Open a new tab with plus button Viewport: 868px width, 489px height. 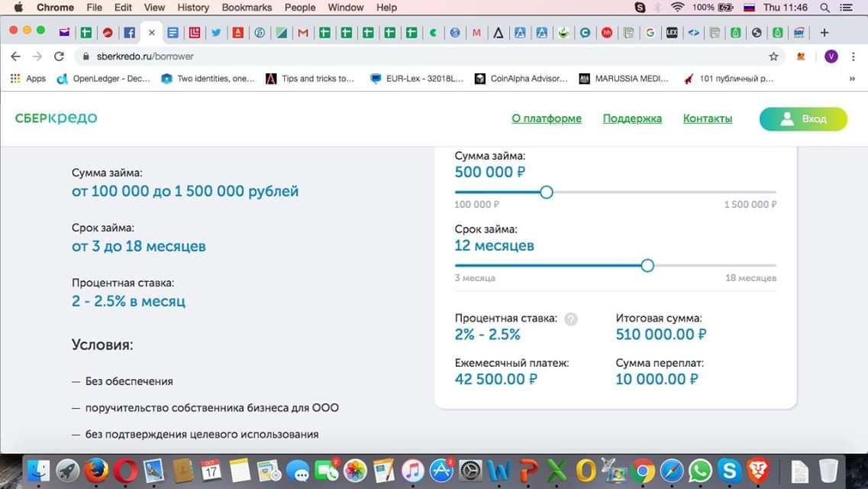[824, 33]
